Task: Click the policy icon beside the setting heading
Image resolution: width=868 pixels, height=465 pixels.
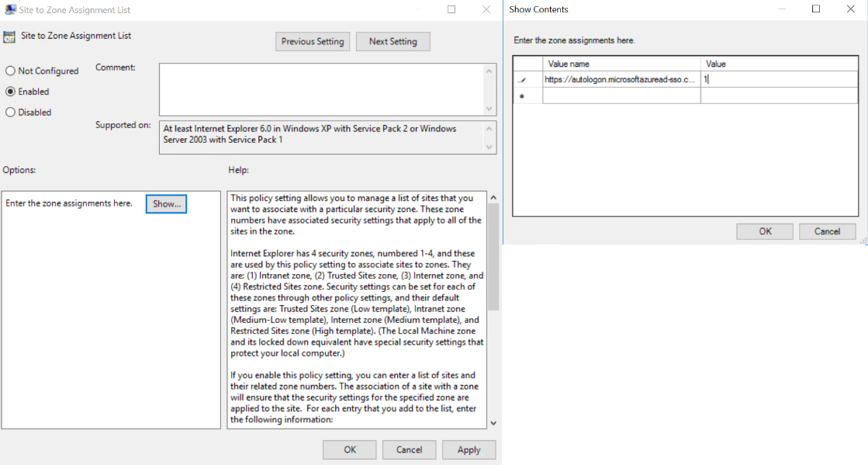Action: tap(9, 36)
